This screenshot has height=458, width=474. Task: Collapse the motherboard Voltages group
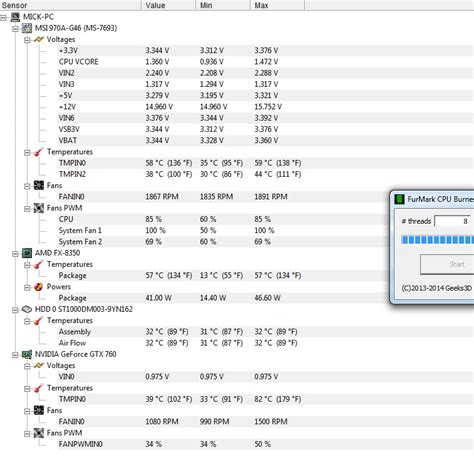tap(27, 40)
